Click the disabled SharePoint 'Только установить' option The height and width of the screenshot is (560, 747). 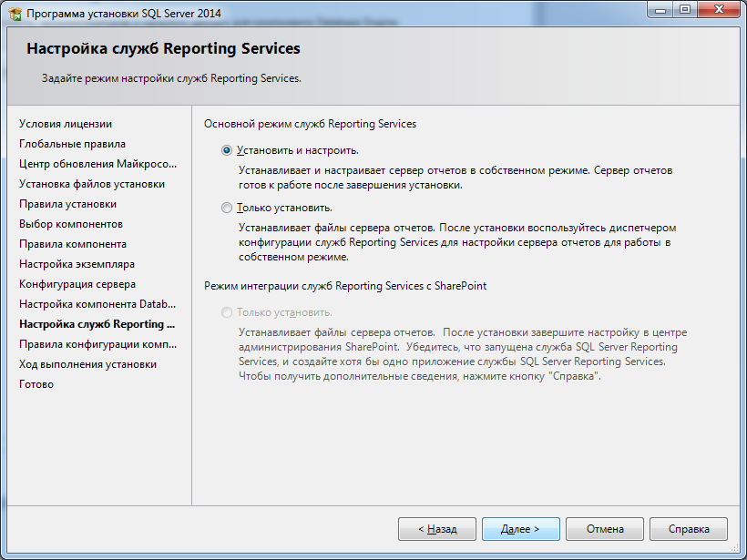tap(228, 312)
